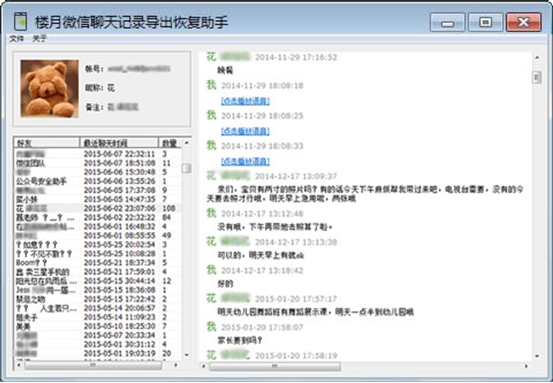Click chat pane scrollbar down arrow
This screenshot has width=553, height=383.
[x=537, y=356]
